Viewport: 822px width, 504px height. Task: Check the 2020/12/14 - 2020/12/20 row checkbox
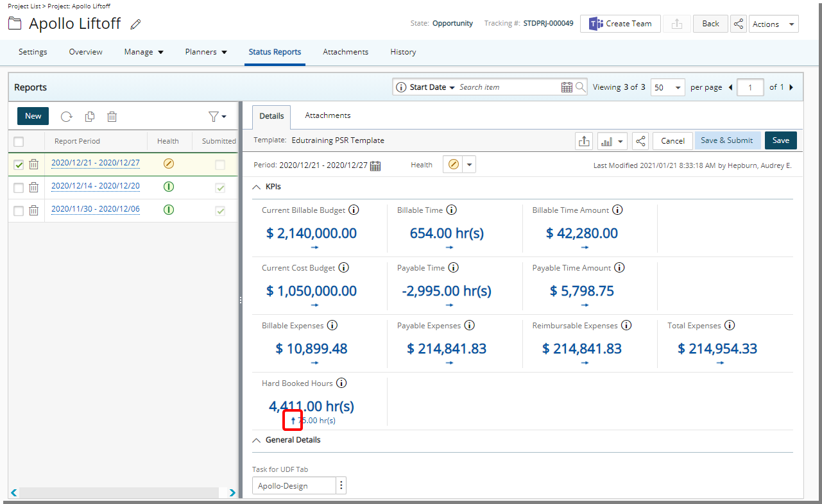coord(19,188)
